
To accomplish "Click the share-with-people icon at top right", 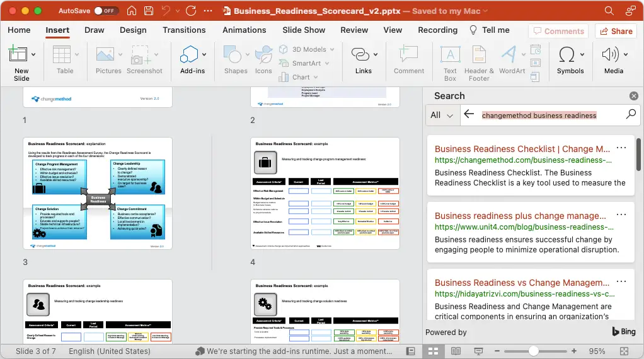I will coord(630,11).
